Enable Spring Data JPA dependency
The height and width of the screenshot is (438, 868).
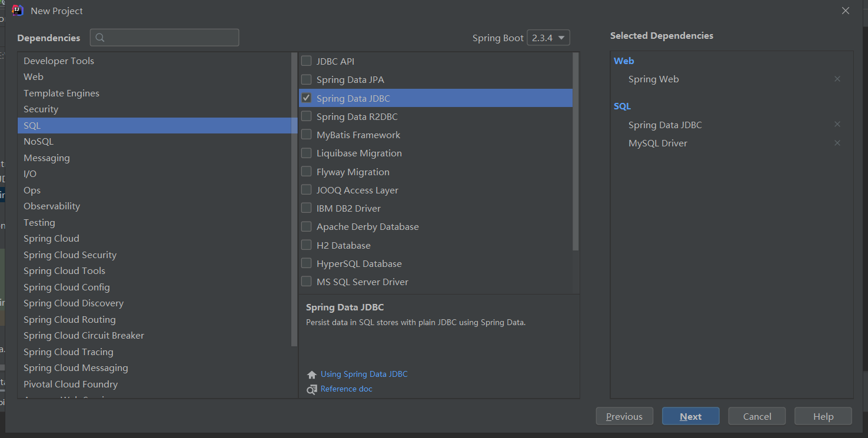pos(307,79)
